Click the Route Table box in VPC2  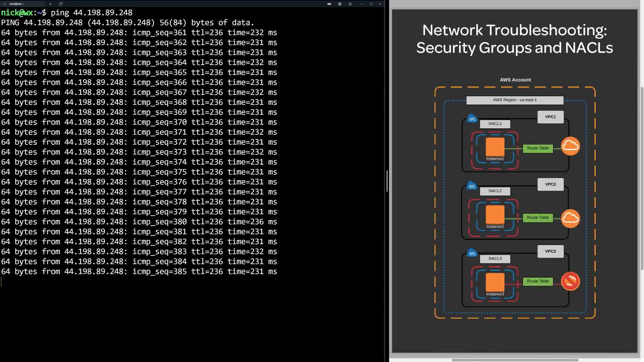tap(538, 218)
